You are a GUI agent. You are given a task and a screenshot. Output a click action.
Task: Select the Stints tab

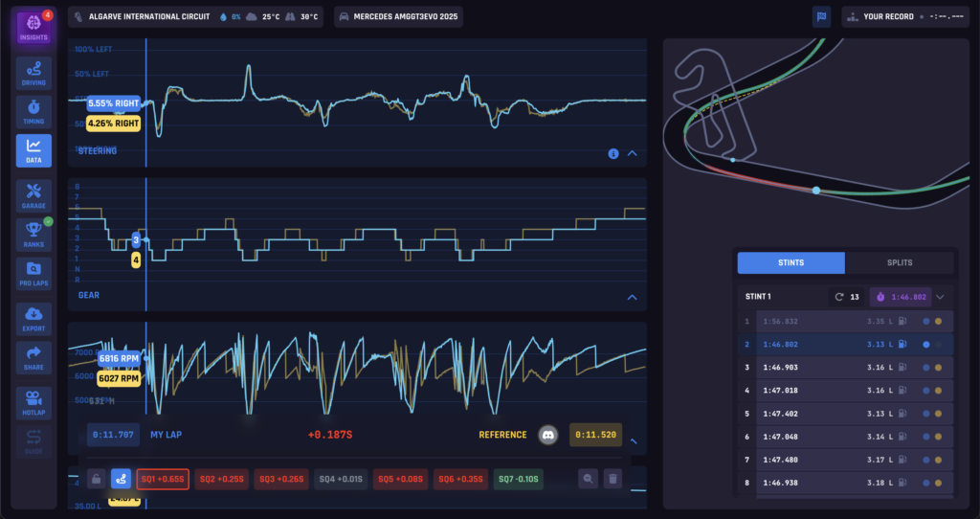tap(791, 263)
